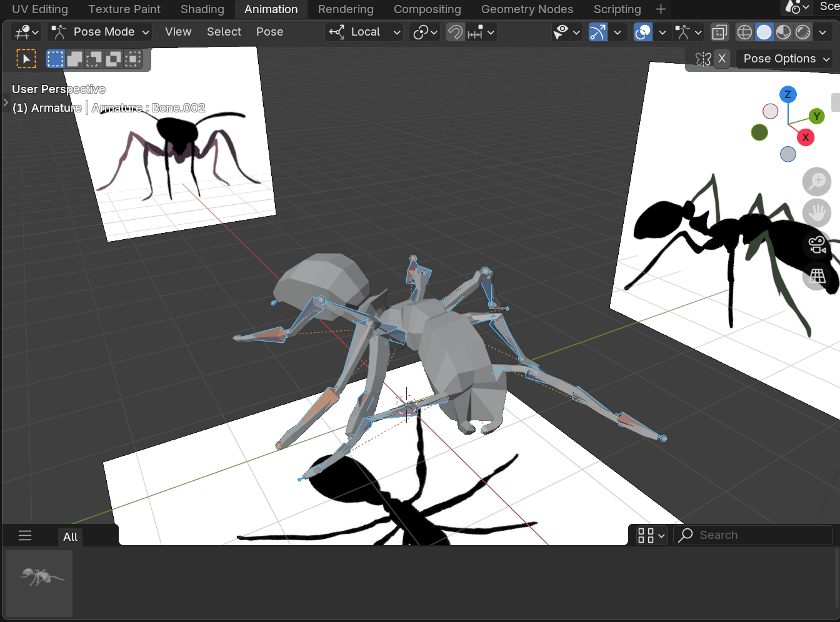Toggle viewport overlays visibility
This screenshot has height=622, width=840.
point(642,32)
